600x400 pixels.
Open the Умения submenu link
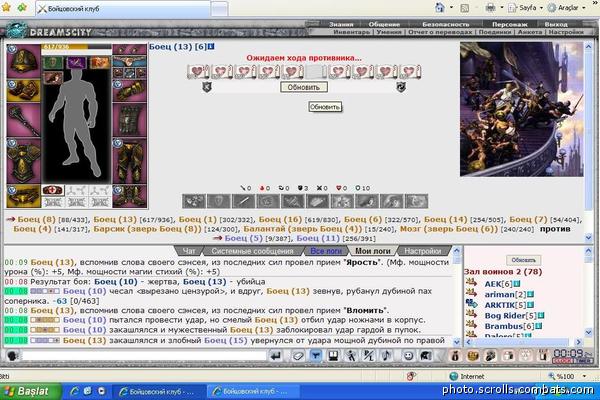point(388,32)
